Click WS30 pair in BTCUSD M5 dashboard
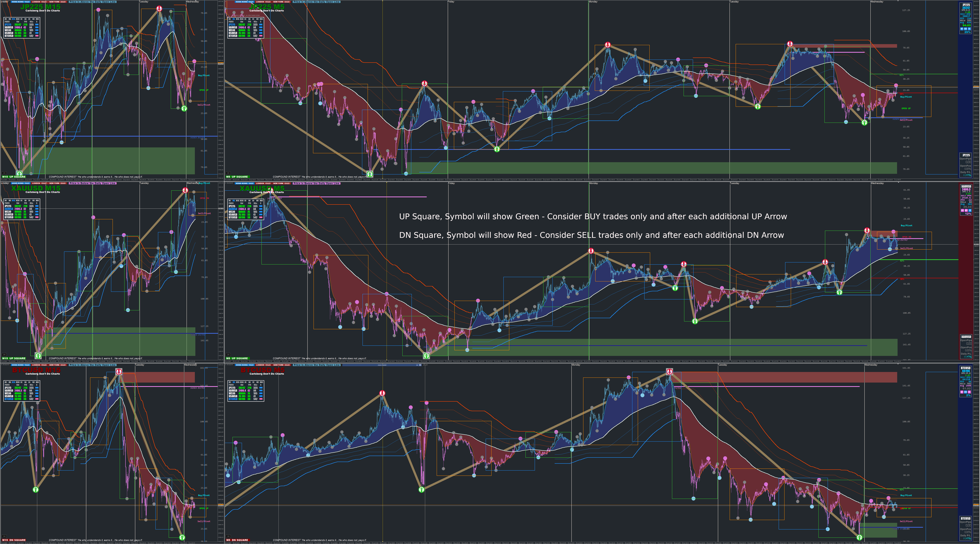The width and height of the screenshot is (980, 544). (232, 393)
